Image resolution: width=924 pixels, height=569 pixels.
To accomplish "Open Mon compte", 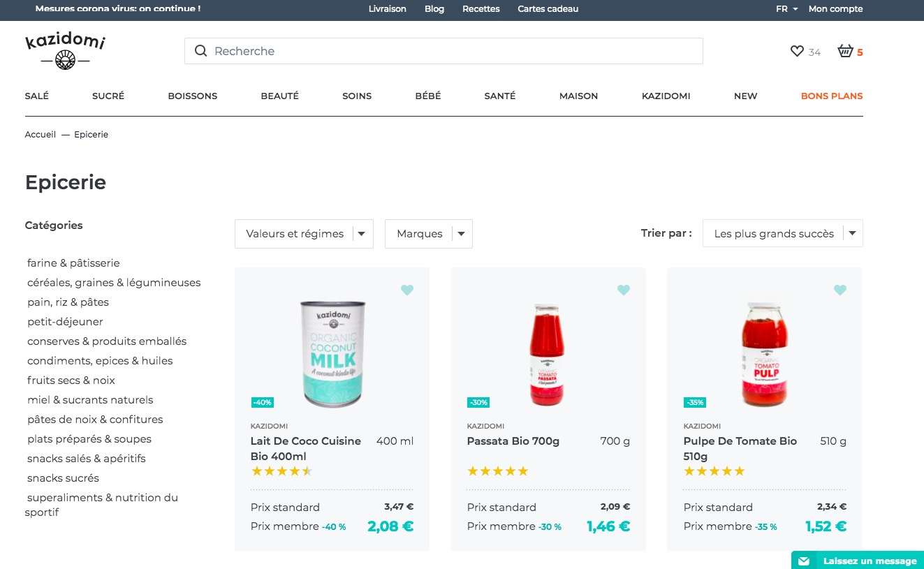I will point(836,9).
